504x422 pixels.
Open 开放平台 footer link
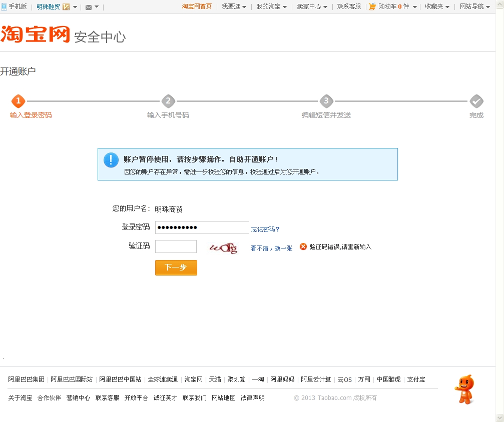click(136, 397)
